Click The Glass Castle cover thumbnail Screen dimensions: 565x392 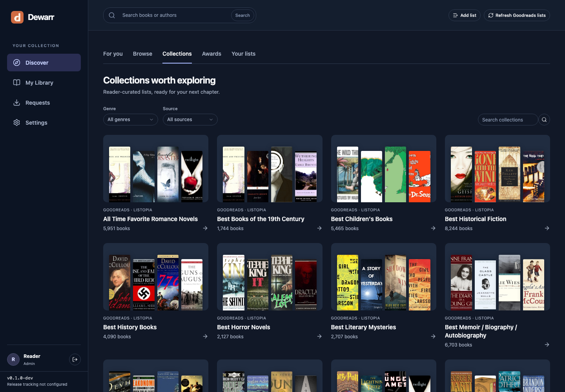[485, 285]
